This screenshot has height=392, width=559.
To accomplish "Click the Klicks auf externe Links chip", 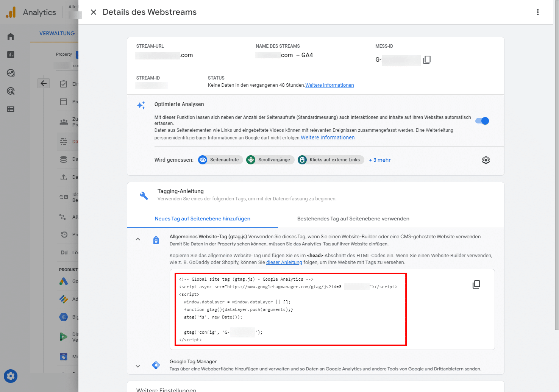I will pyautogui.click(x=331, y=160).
